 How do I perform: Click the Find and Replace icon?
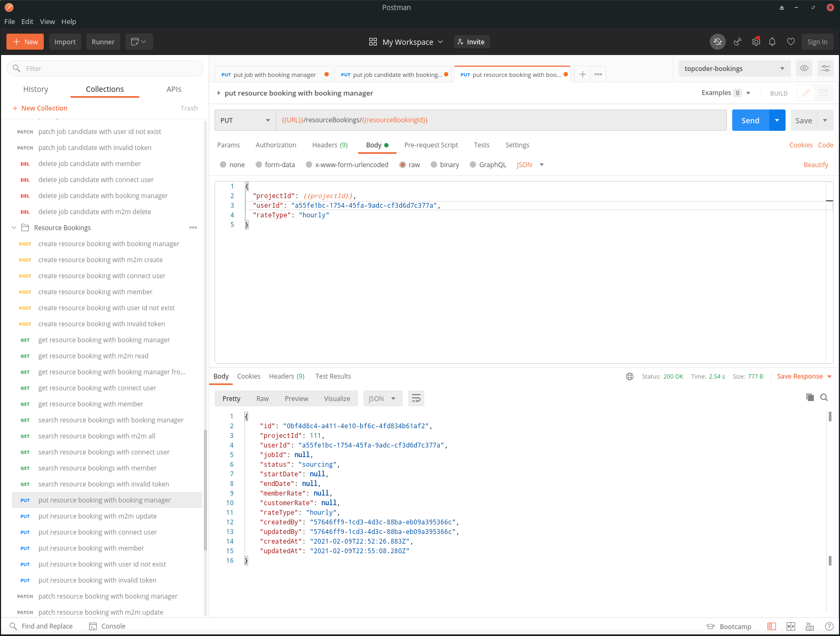tap(13, 626)
